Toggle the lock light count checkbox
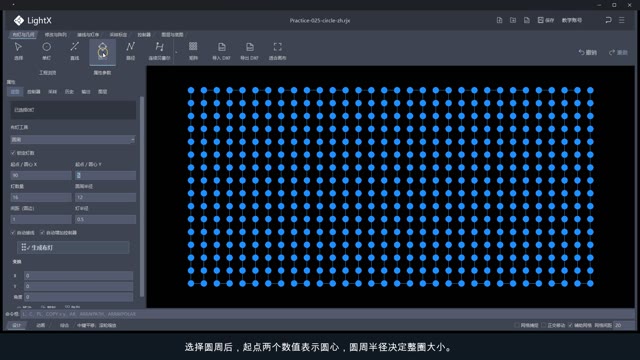Viewport: 640px width, 360px height. point(13,153)
